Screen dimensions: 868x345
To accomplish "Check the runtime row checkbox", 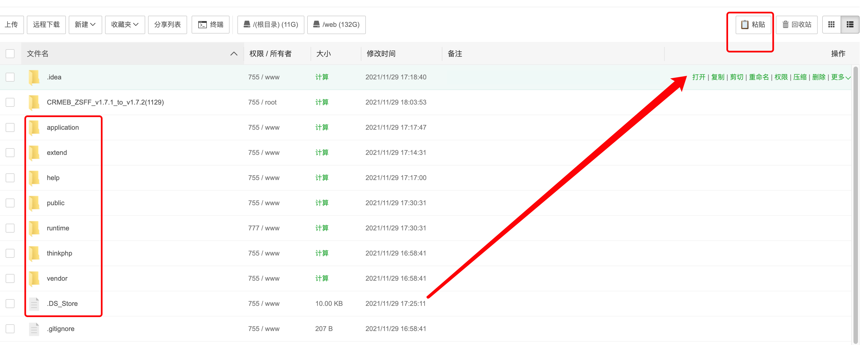I will click(x=10, y=228).
